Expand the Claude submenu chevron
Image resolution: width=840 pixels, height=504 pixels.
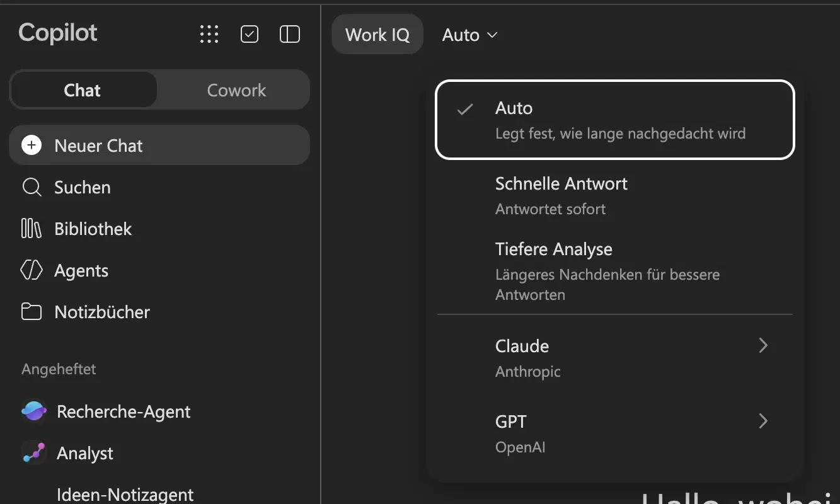(763, 345)
